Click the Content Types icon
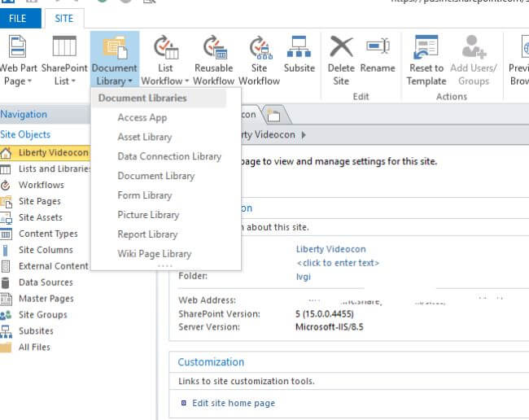This screenshot has height=420, width=529. (6, 234)
